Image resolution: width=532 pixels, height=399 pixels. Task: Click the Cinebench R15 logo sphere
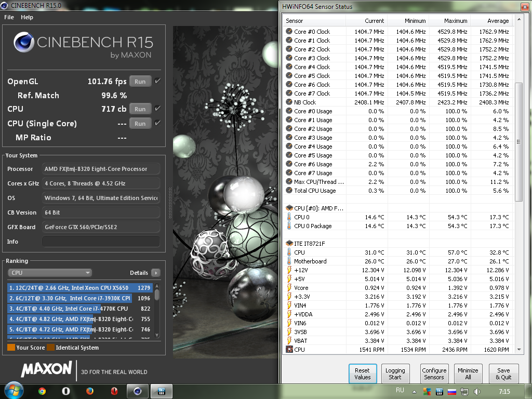(24, 42)
